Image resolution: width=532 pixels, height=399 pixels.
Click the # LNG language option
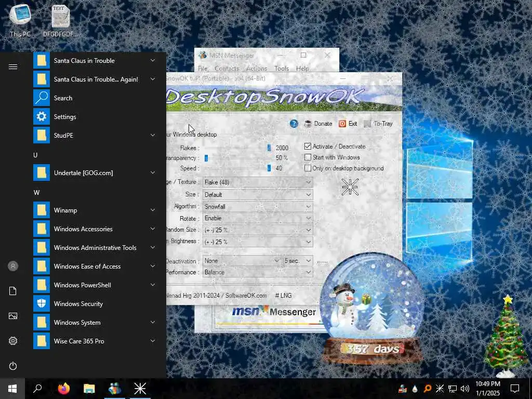point(283,296)
